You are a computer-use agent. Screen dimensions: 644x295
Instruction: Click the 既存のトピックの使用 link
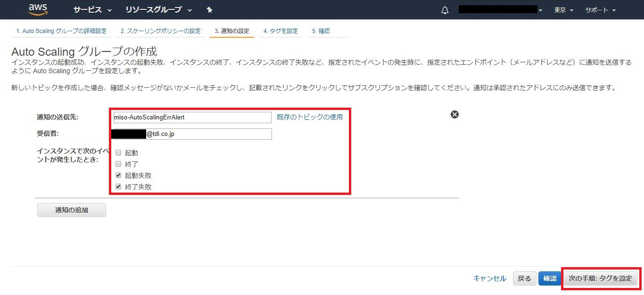pos(310,117)
